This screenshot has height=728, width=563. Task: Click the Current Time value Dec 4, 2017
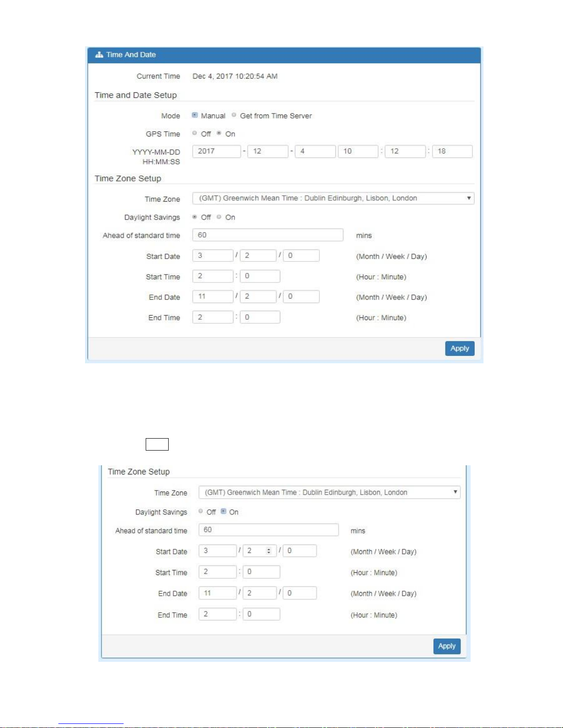tap(235, 76)
